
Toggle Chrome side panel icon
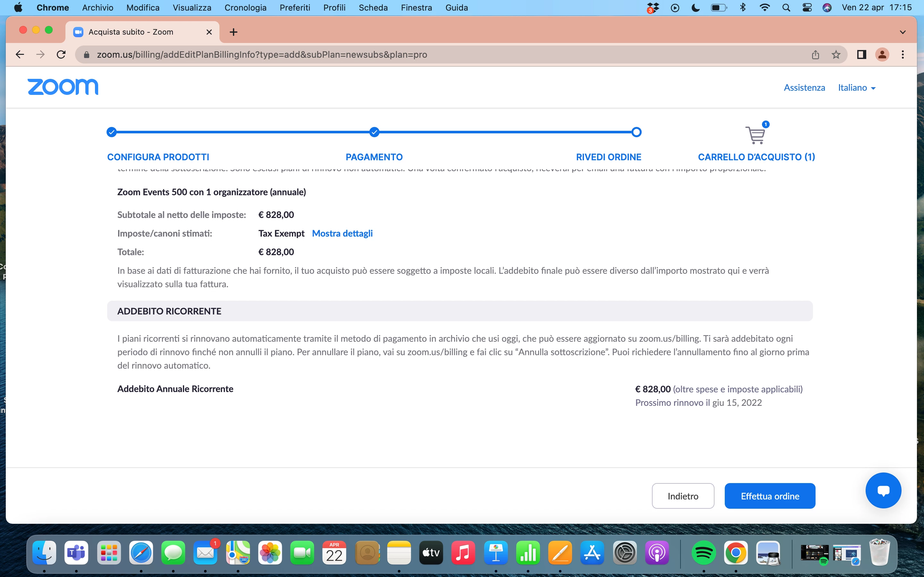[861, 54]
